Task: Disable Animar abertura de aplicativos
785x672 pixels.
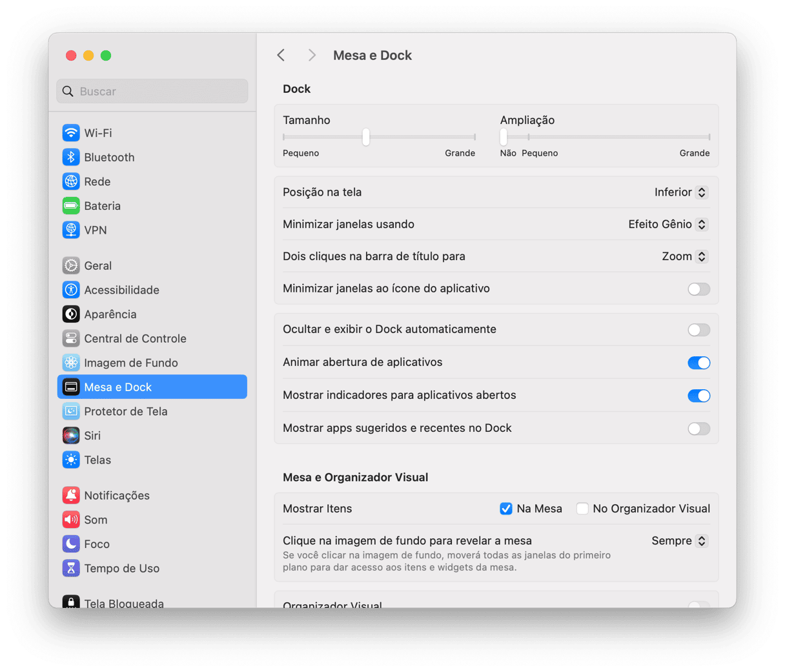Action: tap(698, 363)
